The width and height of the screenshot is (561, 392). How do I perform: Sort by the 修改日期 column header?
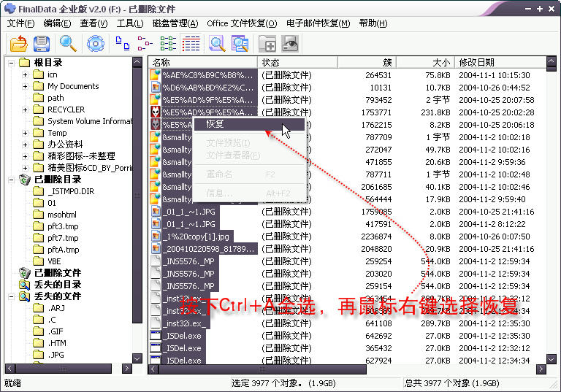pyautogui.click(x=500, y=63)
